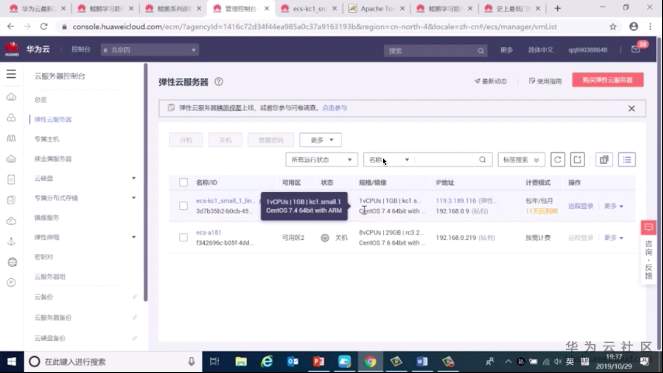Check the box for the ecs-kc1_small server row

(183, 206)
